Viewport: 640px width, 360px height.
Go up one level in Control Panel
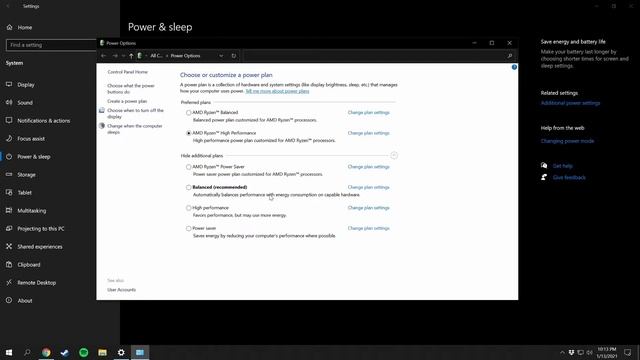pyautogui.click(x=131, y=56)
